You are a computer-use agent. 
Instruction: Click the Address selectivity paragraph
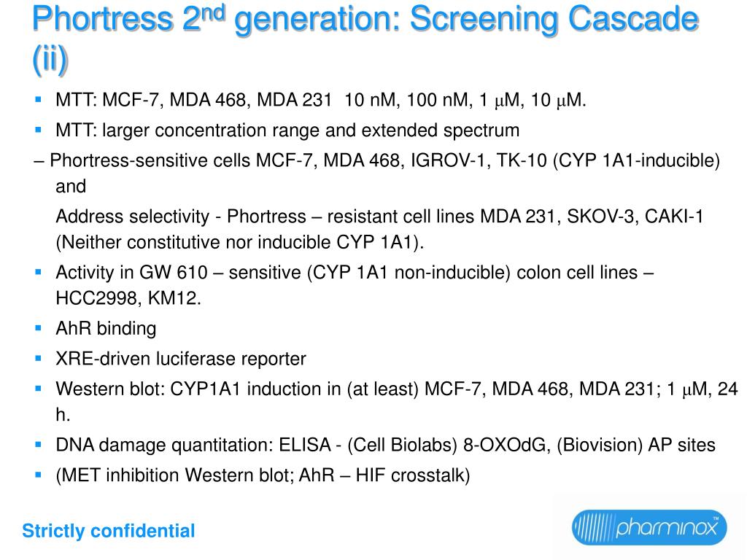(x=379, y=229)
